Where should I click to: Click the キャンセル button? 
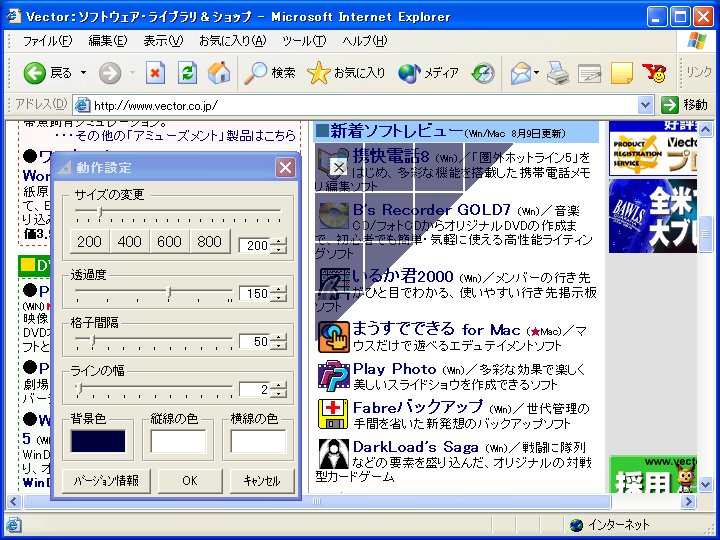(x=262, y=481)
